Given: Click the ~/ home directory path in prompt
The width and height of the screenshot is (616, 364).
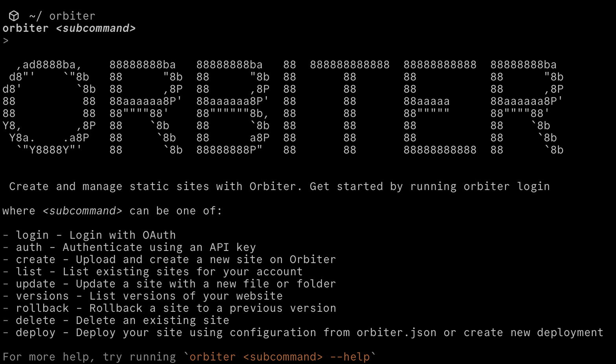Looking at the screenshot, I should pyautogui.click(x=35, y=16).
